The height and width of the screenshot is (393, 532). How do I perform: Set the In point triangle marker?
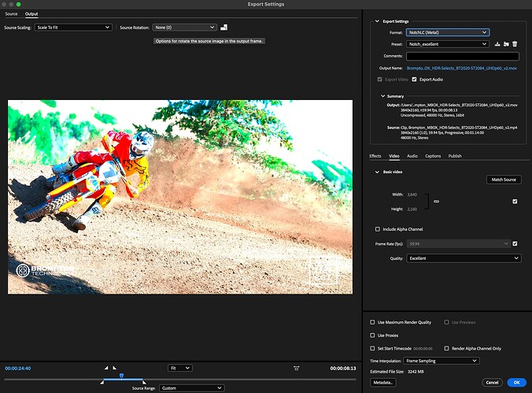coord(106,368)
